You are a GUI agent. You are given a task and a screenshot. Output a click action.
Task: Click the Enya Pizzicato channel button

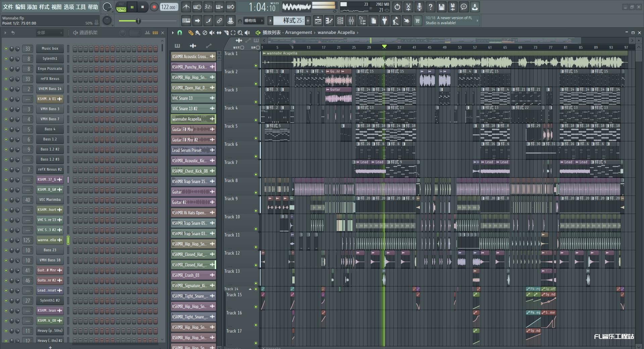coord(50,69)
